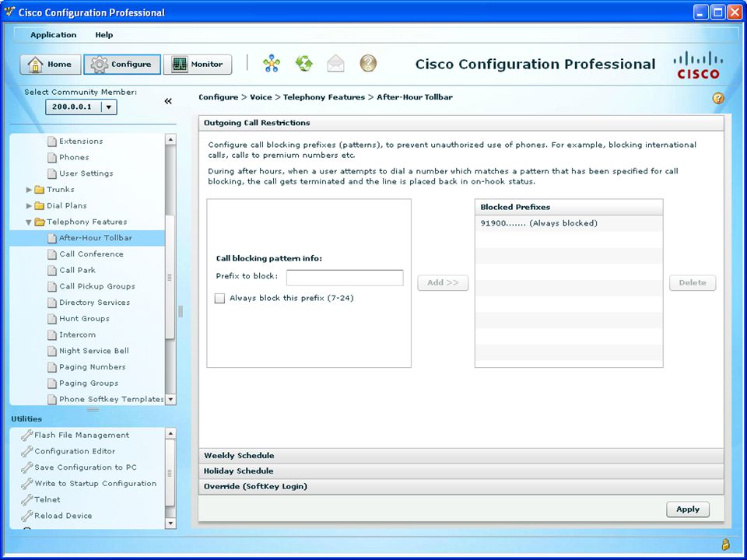Open Night Service Bell tree item
The height and width of the screenshot is (560, 747).
(x=94, y=351)
